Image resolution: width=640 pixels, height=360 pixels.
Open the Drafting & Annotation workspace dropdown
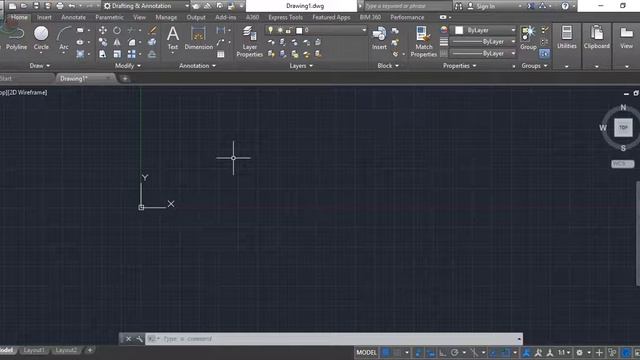click(146, 6)
